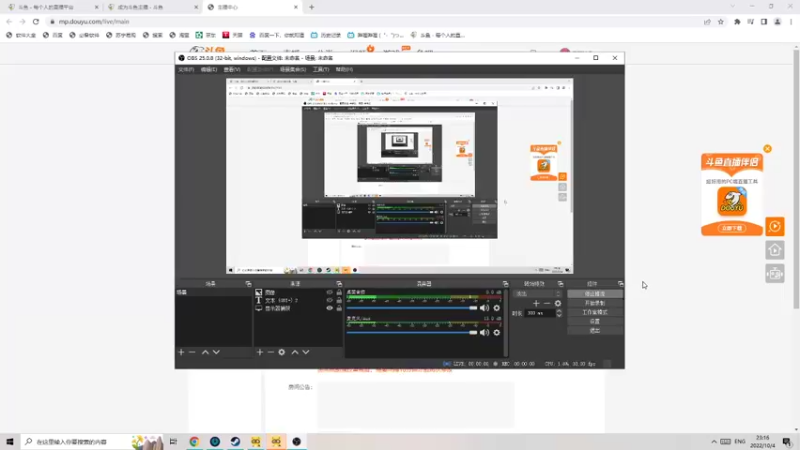This screenshot has width=800, height=450.
Task: Open the OBS 查看(V) menu
Action: [x=232, y=69]
